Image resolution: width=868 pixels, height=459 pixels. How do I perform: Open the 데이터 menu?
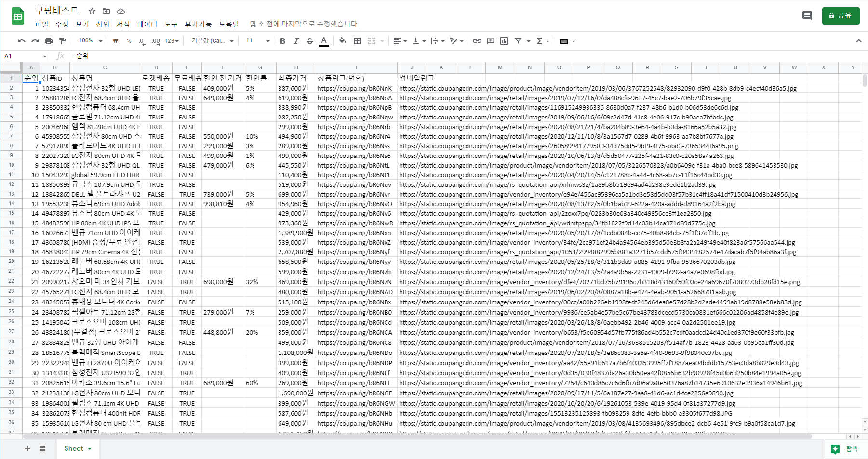pyautogui.click(x=147, y=24)
